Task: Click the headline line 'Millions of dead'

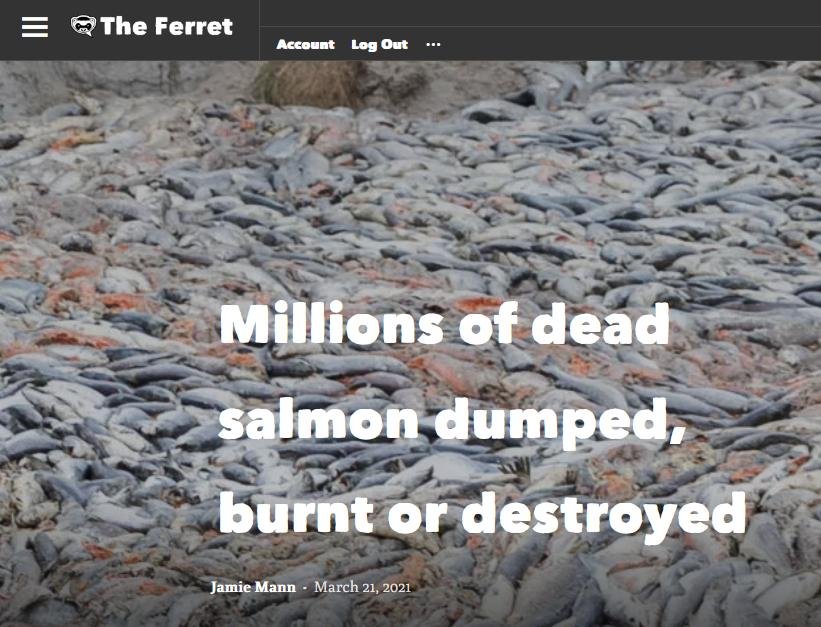Action: tap(444, 324)
